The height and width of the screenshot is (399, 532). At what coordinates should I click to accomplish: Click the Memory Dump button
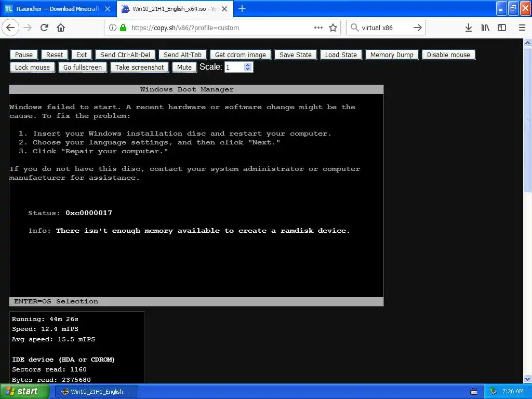[392, 55]
